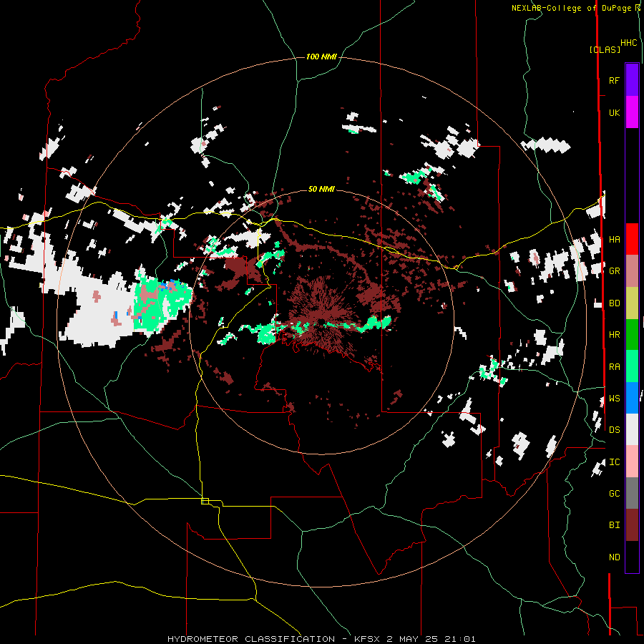644x644 pixels.
Task: Click the HHC product code label
Action: [628, 43]
